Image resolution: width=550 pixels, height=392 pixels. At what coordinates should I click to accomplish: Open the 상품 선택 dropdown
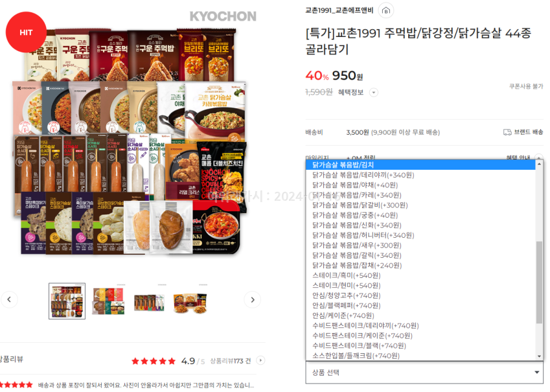pyautogui.click(x=424, y=373)
